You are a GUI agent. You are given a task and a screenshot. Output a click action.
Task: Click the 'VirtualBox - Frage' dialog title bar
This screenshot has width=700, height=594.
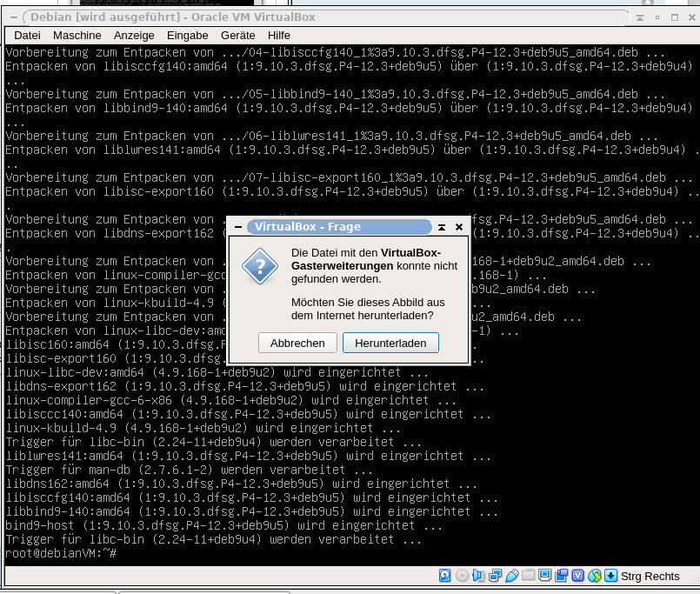point(339,227)
